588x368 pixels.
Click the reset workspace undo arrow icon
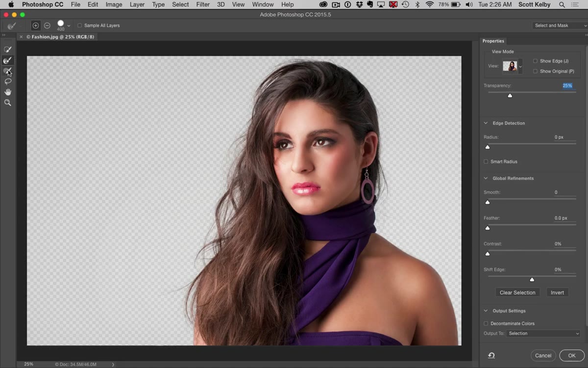[x=491, y=355]
